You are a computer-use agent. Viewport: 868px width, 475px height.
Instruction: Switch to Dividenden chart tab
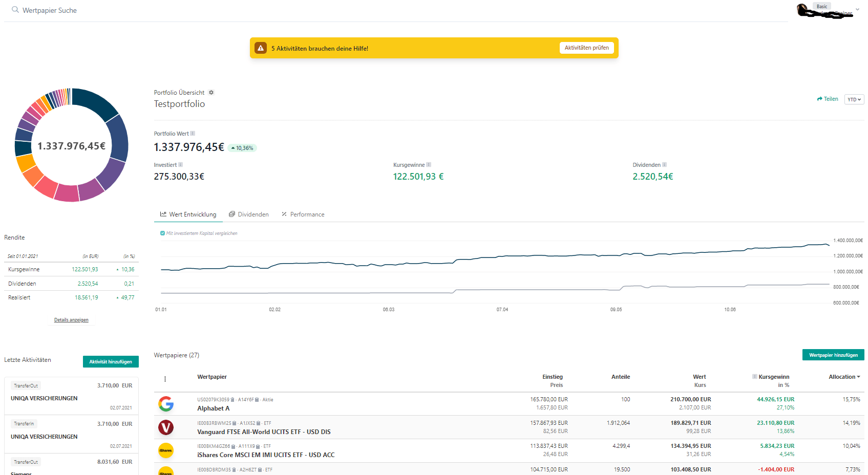click(x=249, y=214)
